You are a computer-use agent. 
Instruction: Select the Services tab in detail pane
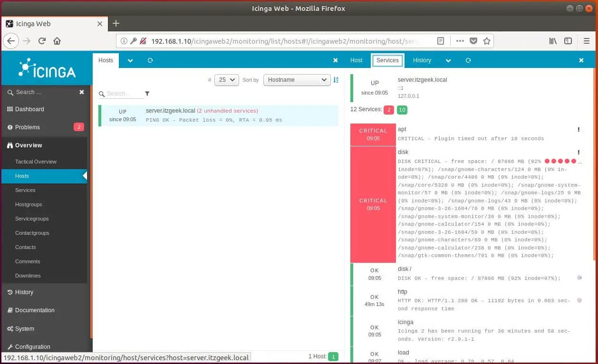(x=387, y=60)
